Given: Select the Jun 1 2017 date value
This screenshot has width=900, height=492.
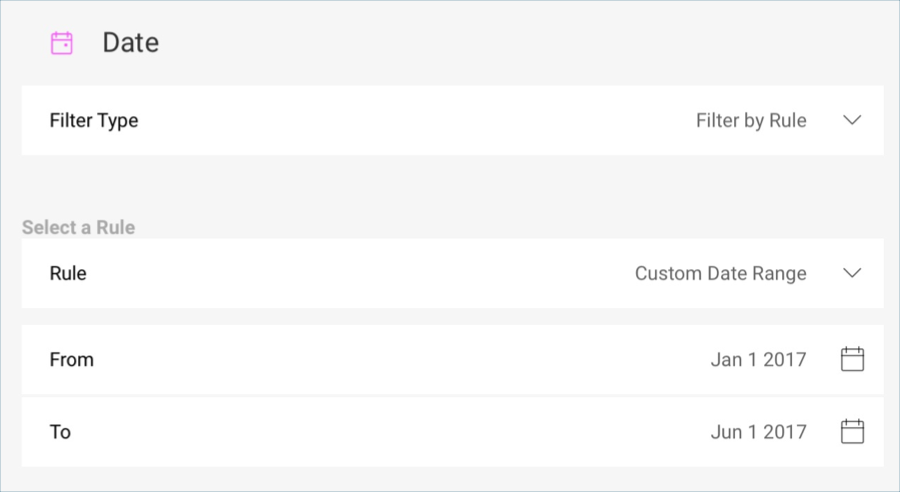Looking at the screenshot, I should [x=758, y=432].
